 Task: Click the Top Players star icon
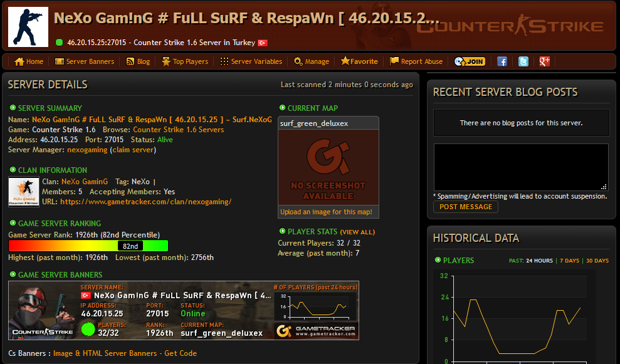[166, 61]
